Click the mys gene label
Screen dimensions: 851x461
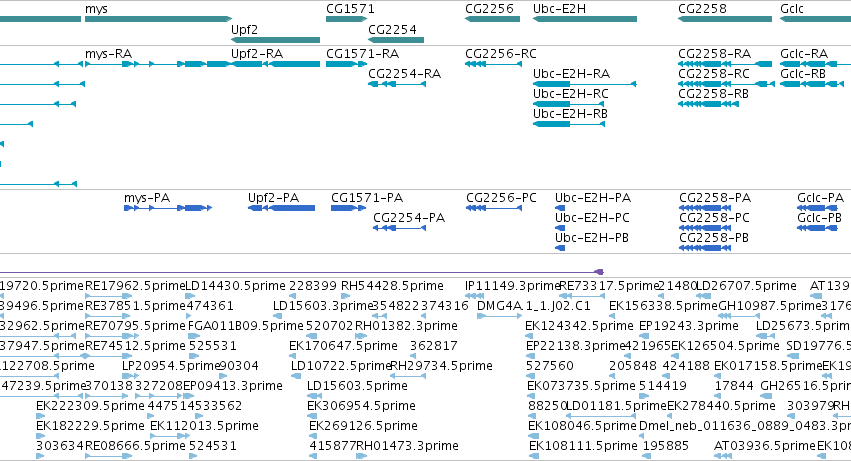coord(96,9)
